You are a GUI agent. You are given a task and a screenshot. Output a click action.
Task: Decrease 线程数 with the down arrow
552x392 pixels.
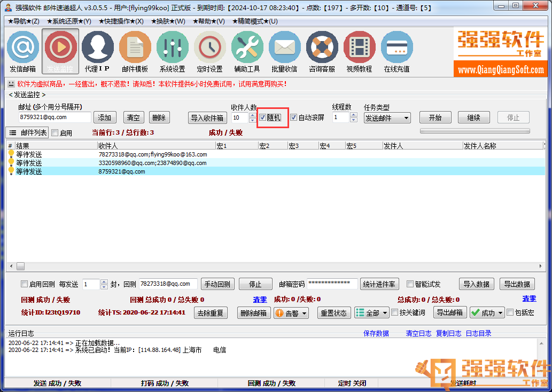[354, 120]
